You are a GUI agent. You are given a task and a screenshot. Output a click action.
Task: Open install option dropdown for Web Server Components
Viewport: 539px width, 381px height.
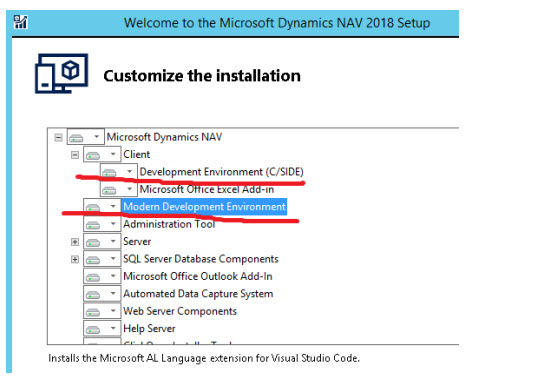(102, 311)
